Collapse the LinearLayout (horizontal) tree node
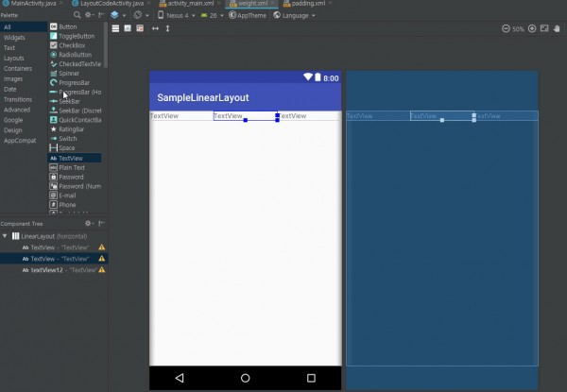Screen dimensions: 567x392 tap(5, 236)
